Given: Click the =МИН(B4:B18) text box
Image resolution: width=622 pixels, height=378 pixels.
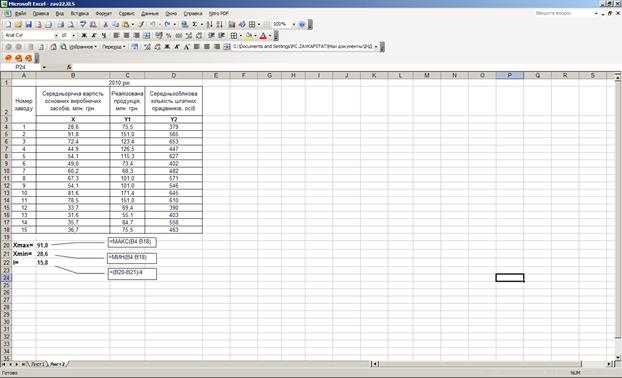Looking at the screenshot, I should point(132,258).
